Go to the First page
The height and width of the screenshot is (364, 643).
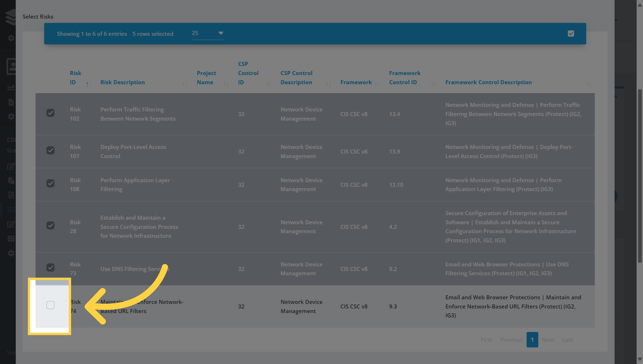coord(486,339)
